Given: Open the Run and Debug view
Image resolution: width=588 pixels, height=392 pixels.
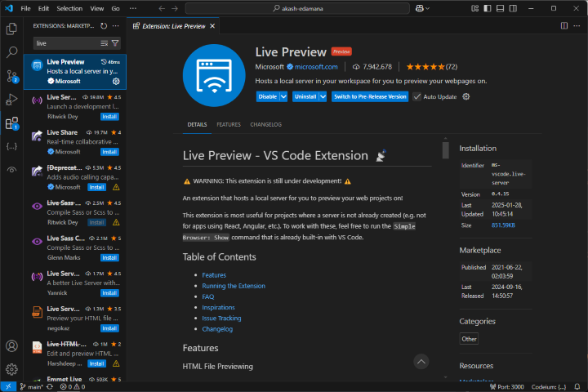Looking at the screenshot, I should (x=11, y=100).
